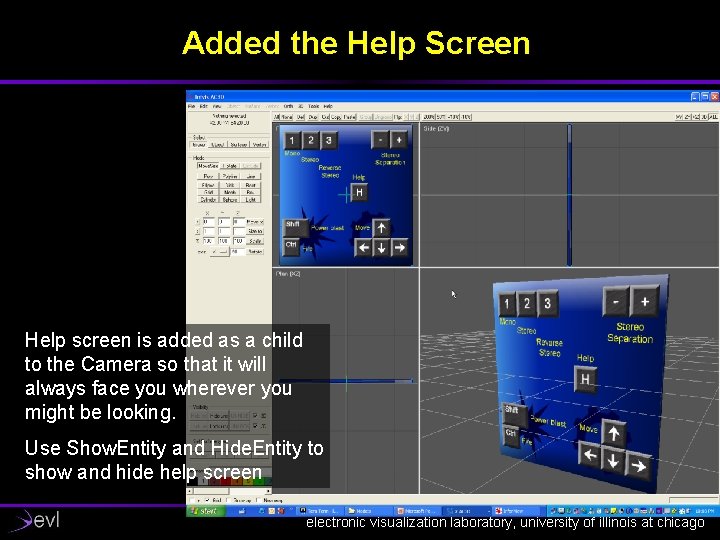Viewport: 720px width, 540px height.
Task: Choose the Polyline drawing tool
Action: point(230,176)
